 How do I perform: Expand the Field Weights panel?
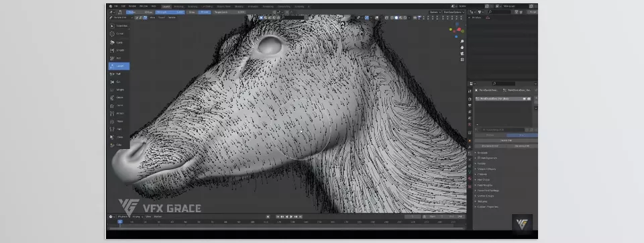pos(485,185)
